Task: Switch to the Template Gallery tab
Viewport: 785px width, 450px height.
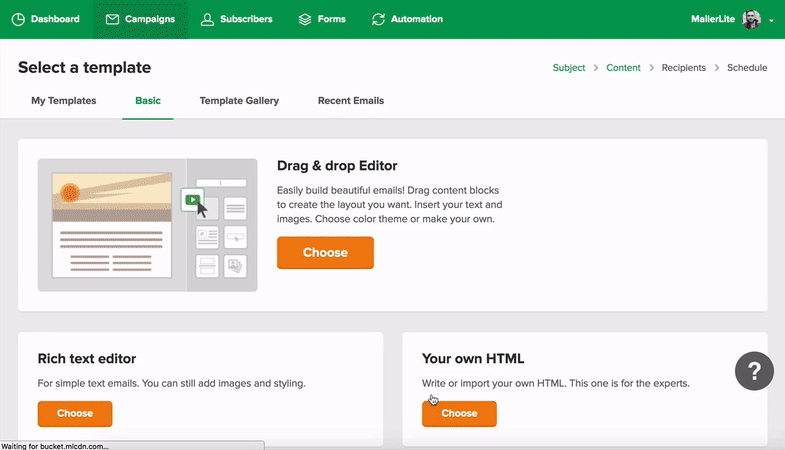Action: 239,101
